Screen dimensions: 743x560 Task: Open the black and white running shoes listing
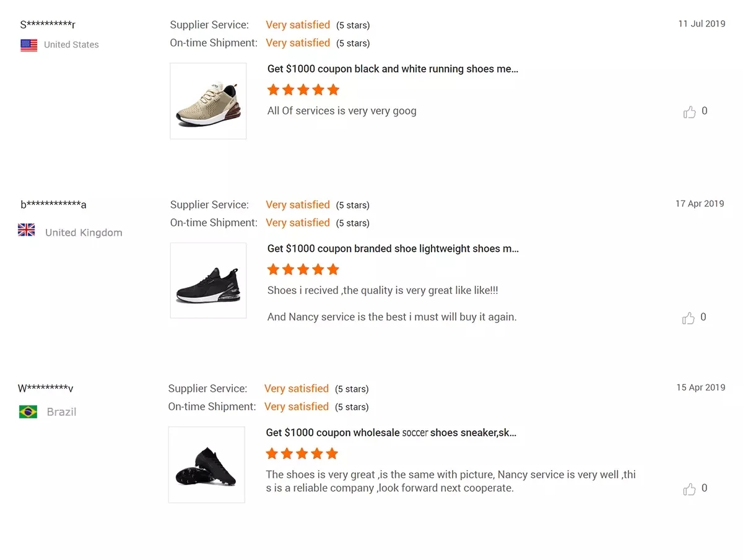[x=393, y=69]
